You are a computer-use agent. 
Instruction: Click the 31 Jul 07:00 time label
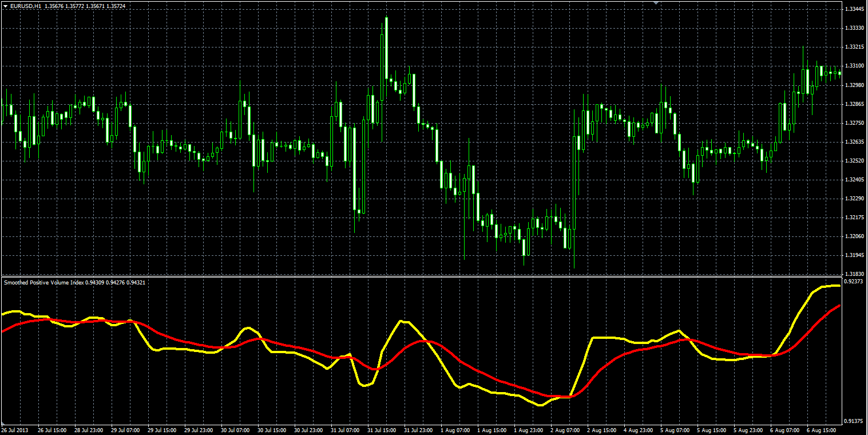point(345,430)
